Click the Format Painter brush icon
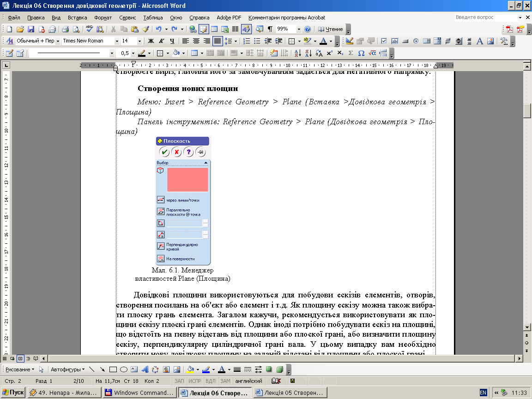The image size is (532, 399). point(145,29)
